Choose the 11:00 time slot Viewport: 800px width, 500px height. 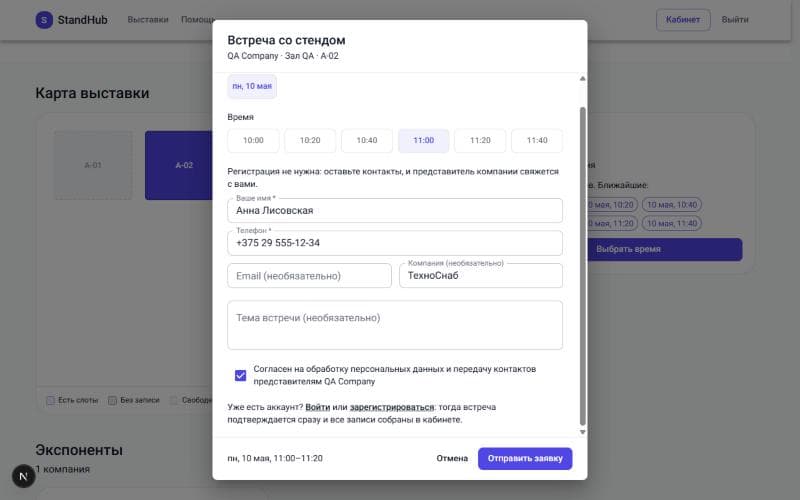[x=423, y=140]
